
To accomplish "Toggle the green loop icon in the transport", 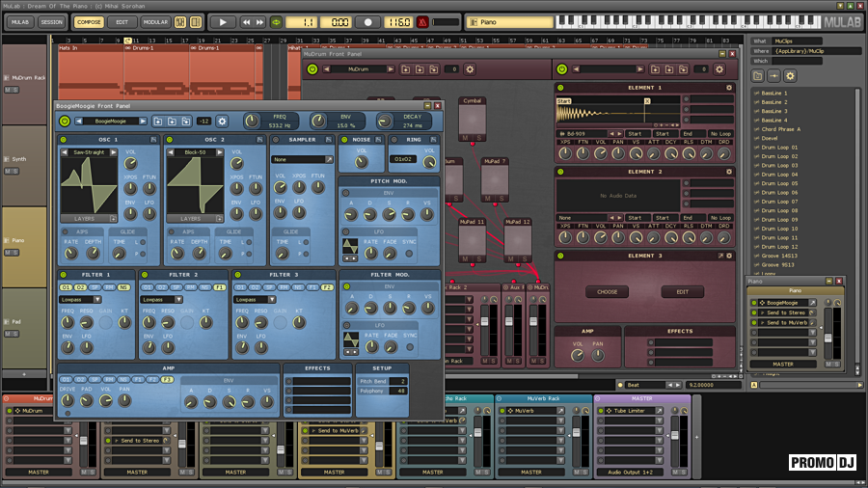I will click(x=276, y=21).
